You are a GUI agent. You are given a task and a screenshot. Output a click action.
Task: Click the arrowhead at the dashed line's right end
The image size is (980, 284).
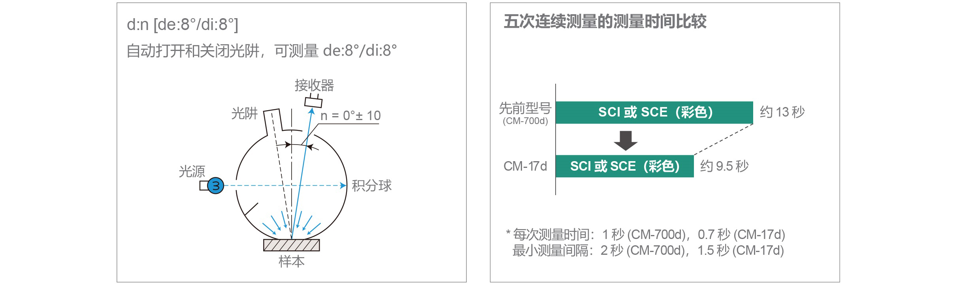pos(344,185)
